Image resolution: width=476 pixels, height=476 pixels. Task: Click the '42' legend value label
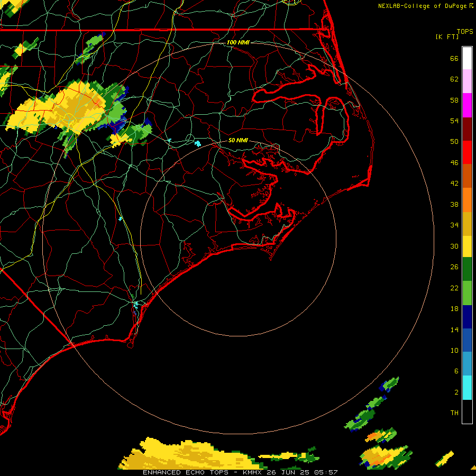coord(454,184)
